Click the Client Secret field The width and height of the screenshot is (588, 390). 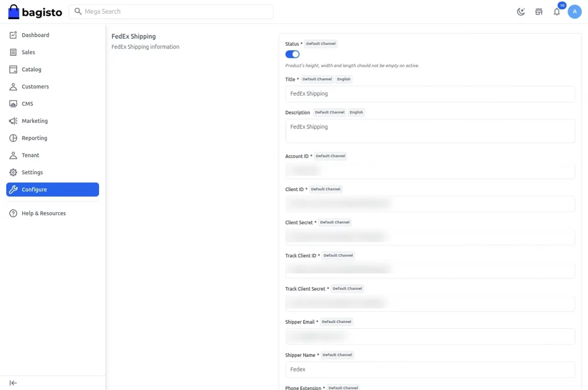(430, 237)
